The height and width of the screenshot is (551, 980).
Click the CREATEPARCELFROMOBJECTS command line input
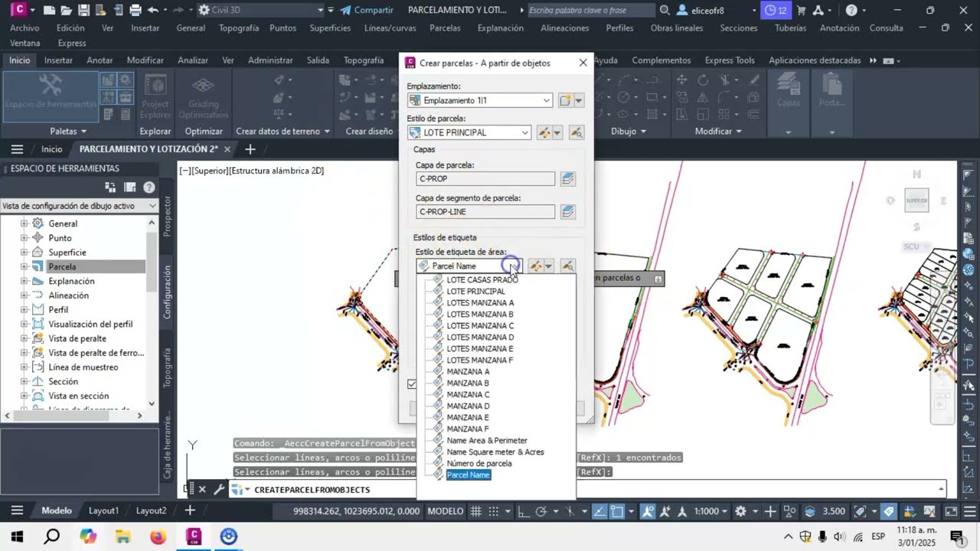pyautogui.click(x=590, y=489)
